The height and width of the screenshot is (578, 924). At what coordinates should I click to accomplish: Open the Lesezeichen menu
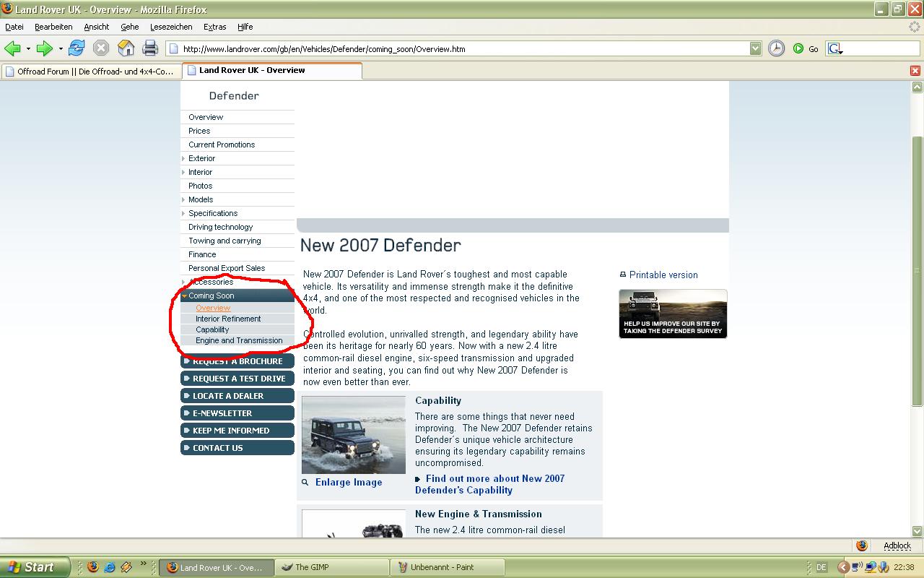171,27
